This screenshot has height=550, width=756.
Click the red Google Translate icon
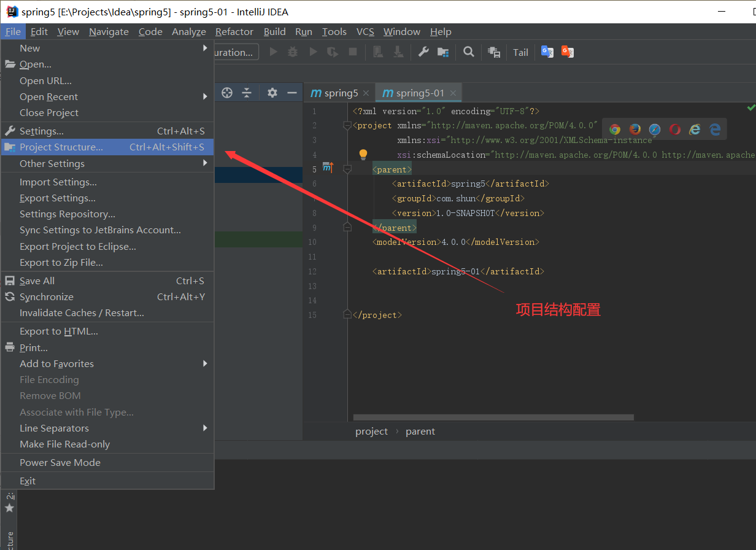coord(568,52)
